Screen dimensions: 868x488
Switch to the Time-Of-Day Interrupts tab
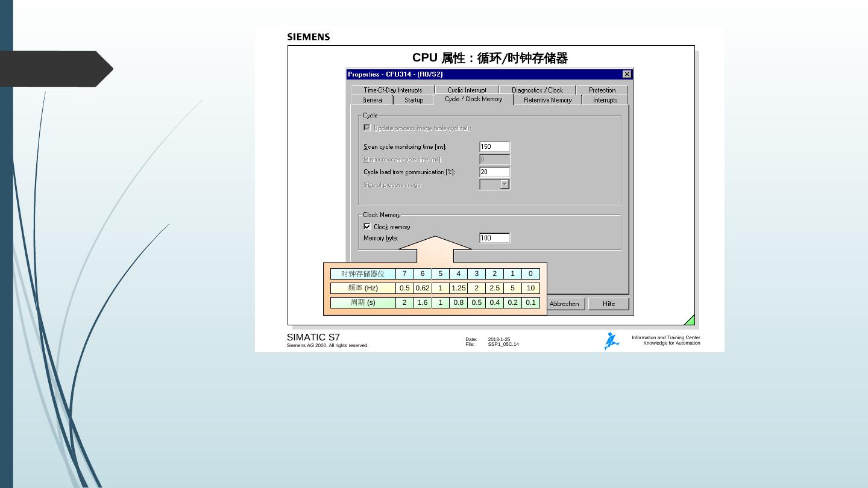pos(393,90)
